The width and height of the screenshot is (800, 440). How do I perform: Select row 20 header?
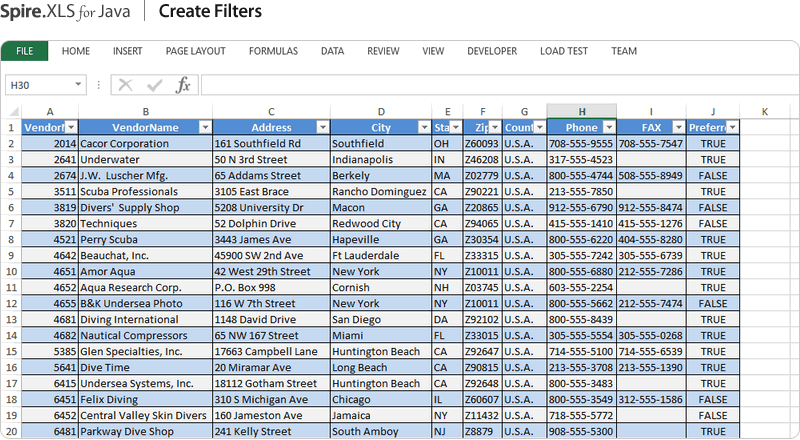coord(11,431)
